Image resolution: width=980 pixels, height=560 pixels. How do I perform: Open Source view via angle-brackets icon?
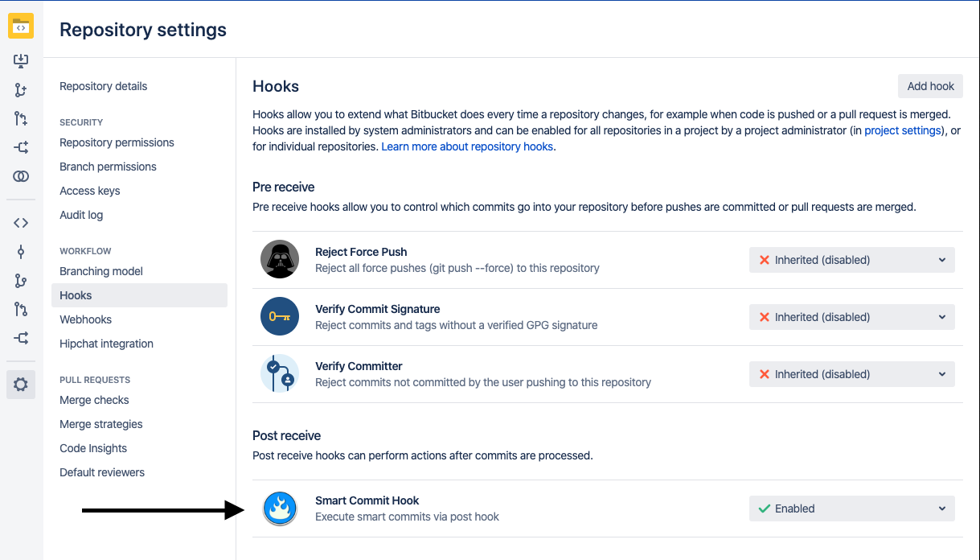point(21,223)
